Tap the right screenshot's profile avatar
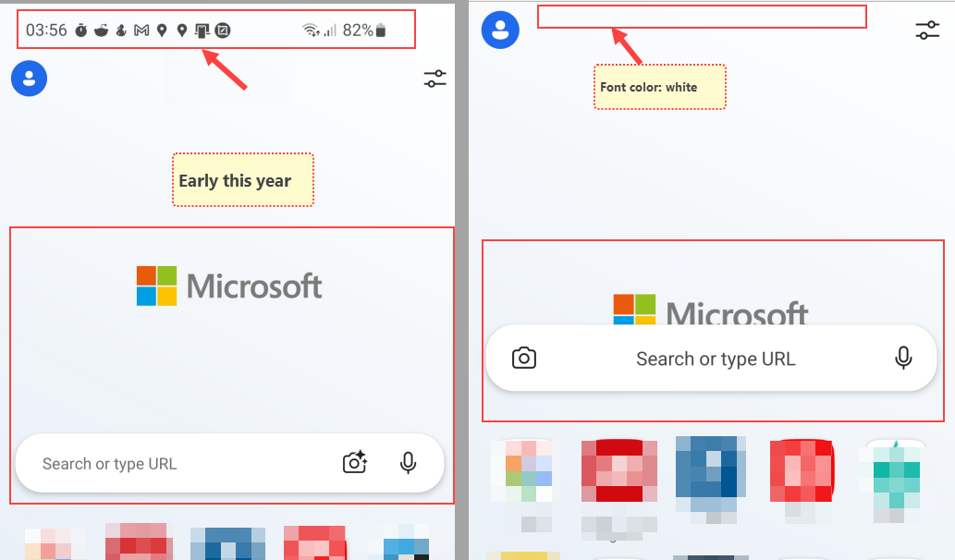 click(x=500, y=30)
